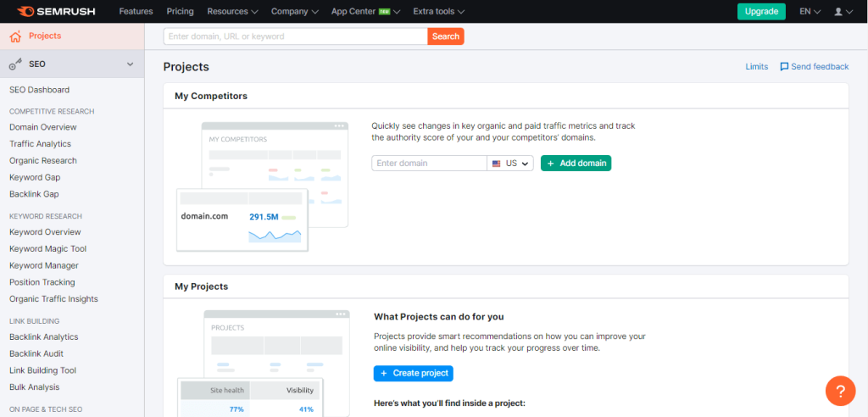Click the LINK BUILDING section heading

[x=34, y=320]
